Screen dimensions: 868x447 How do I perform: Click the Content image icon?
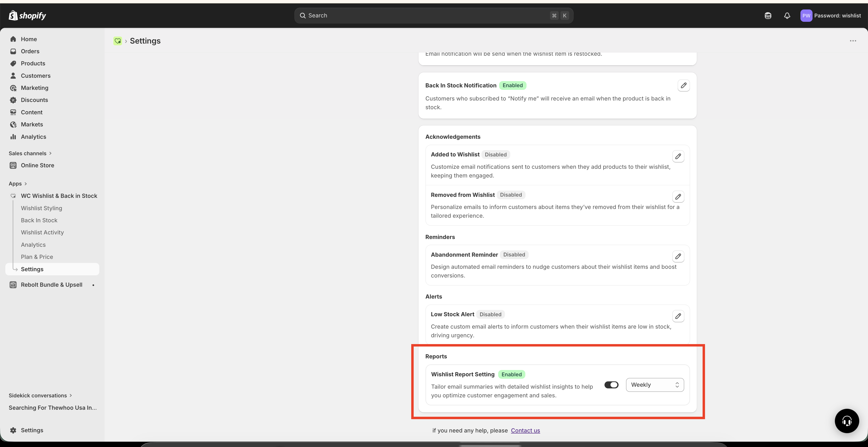[13, 112]
